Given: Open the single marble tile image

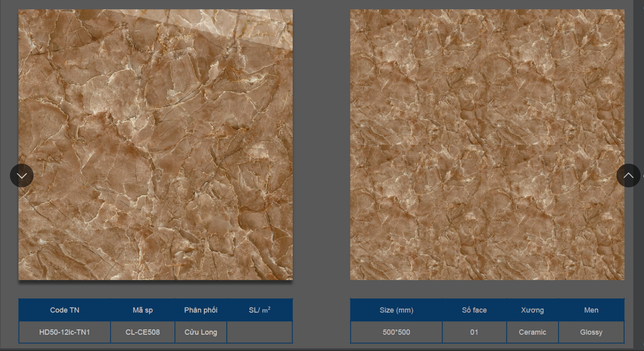Looking at the screenshot, I should 155,145.
